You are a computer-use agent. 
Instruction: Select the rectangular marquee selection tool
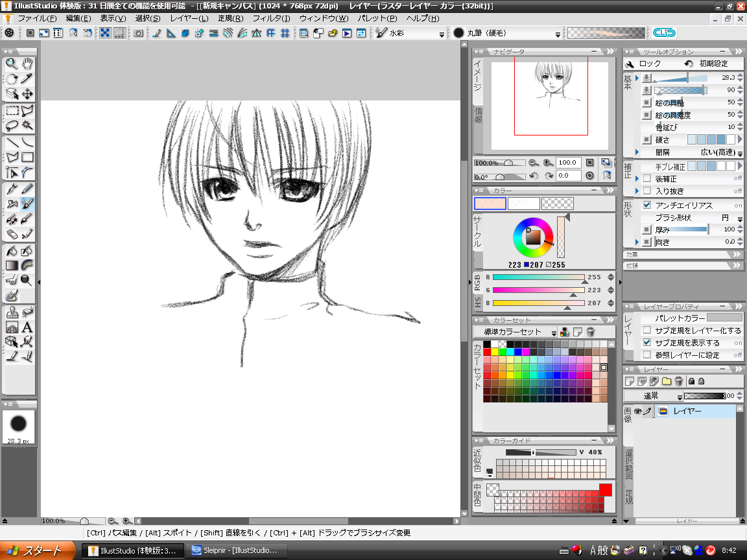tap(12, 110)
